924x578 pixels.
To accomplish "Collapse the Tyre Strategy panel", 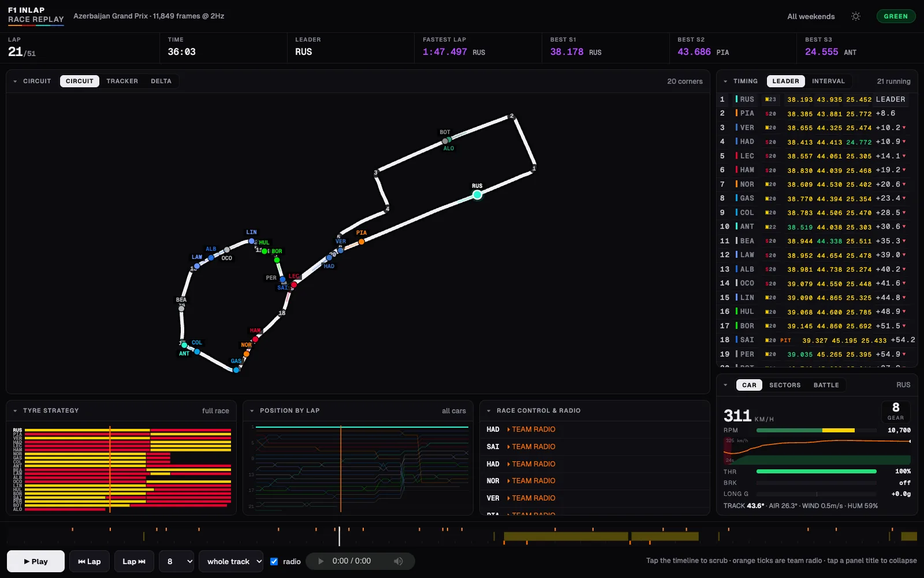I will (15, 411).
